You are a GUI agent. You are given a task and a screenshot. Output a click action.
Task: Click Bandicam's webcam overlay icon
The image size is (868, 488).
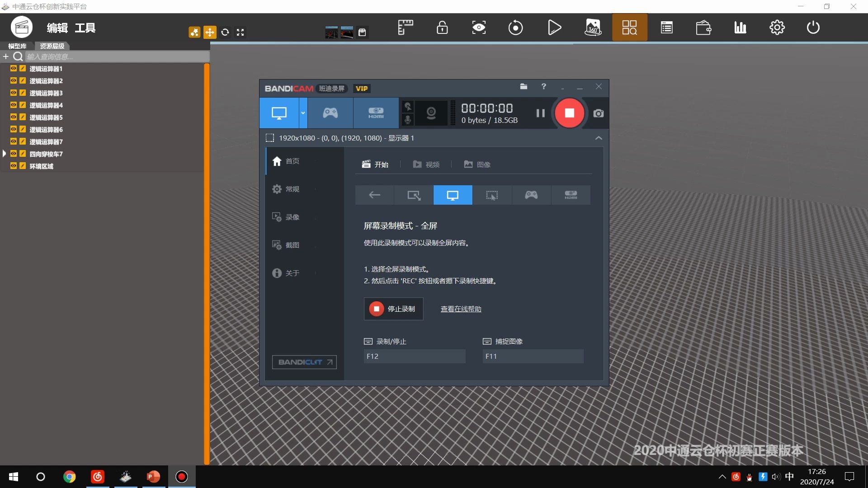coord(431,113)
